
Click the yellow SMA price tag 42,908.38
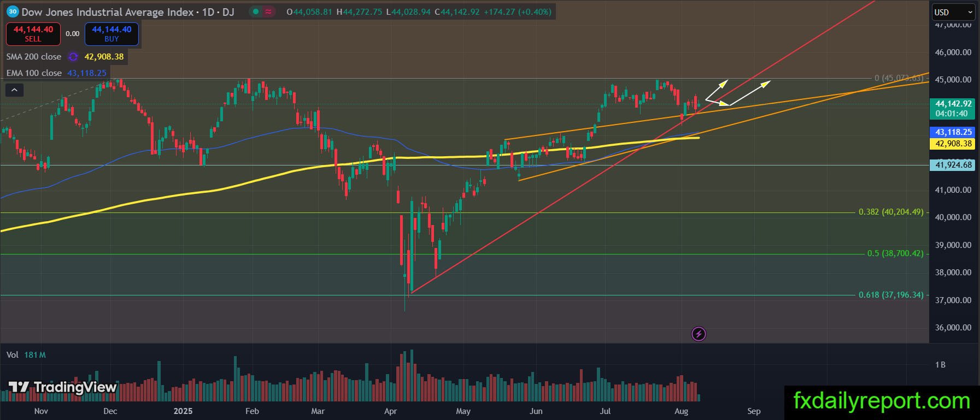953,144
